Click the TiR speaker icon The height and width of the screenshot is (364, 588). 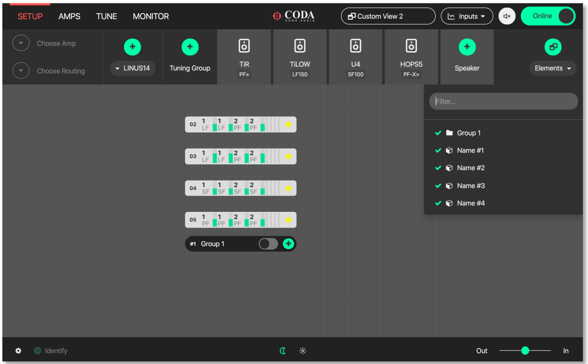tap(244, 47)
